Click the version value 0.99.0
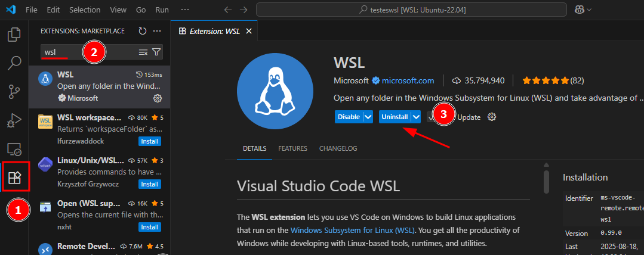644x255 pixels. tap(611, 233)
